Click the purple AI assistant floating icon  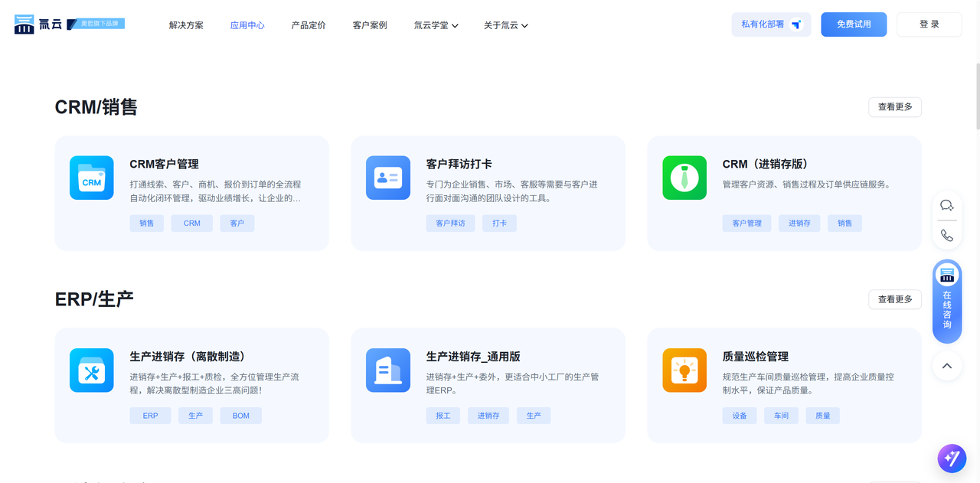tap(952, 459)
